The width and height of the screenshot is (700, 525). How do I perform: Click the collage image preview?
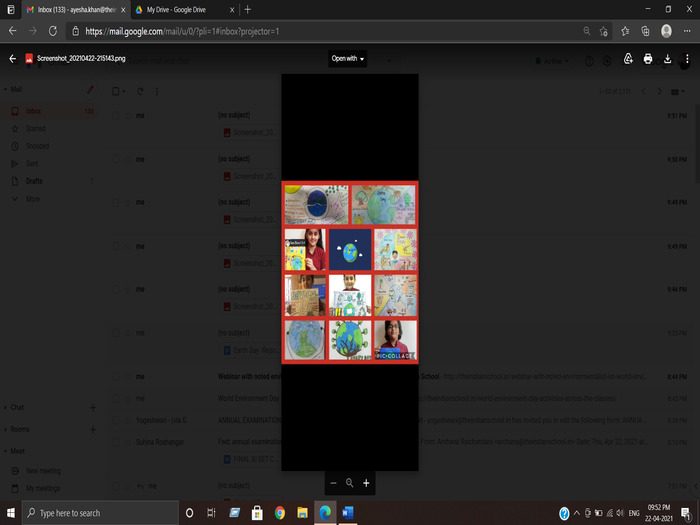pyautogui.click(x=350, y=272)
